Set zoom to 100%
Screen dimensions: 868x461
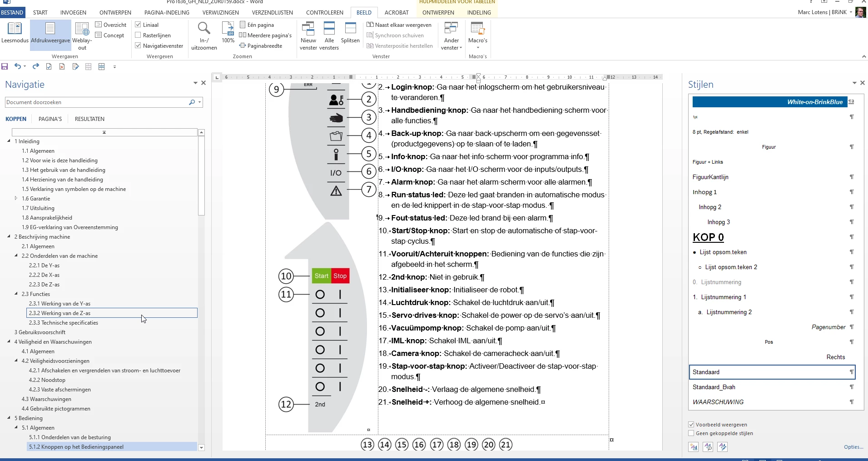(228, 33)
